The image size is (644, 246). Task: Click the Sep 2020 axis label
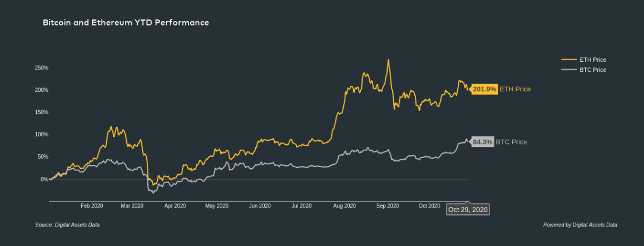coord(388,206)
